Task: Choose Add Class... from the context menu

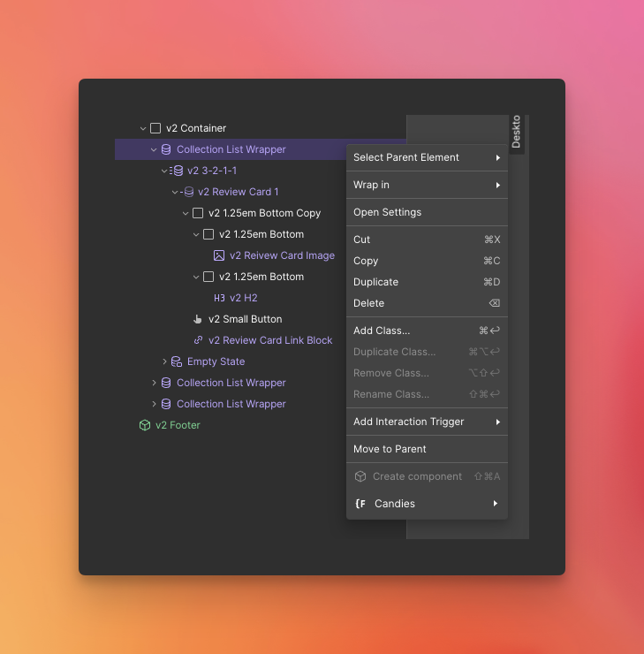Action: point(427,331)
